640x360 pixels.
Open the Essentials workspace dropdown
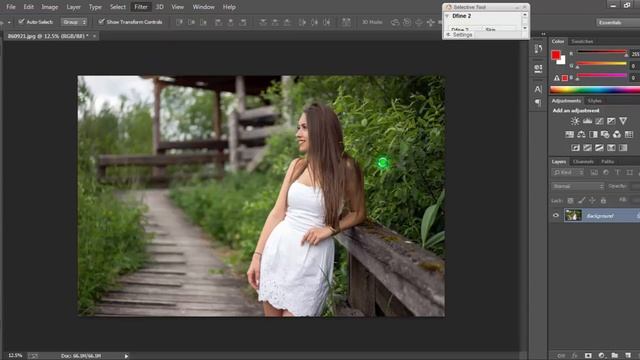click(x=618, y=22)
